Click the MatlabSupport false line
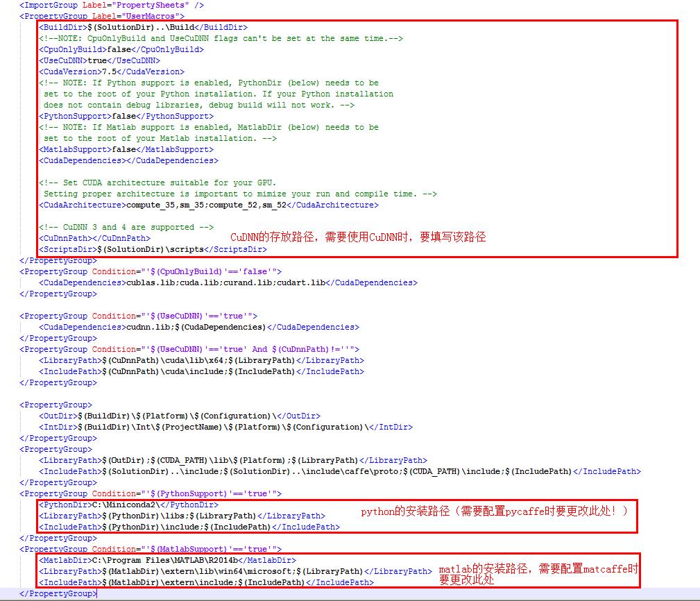Screen dimensions: 700x601 126,150
